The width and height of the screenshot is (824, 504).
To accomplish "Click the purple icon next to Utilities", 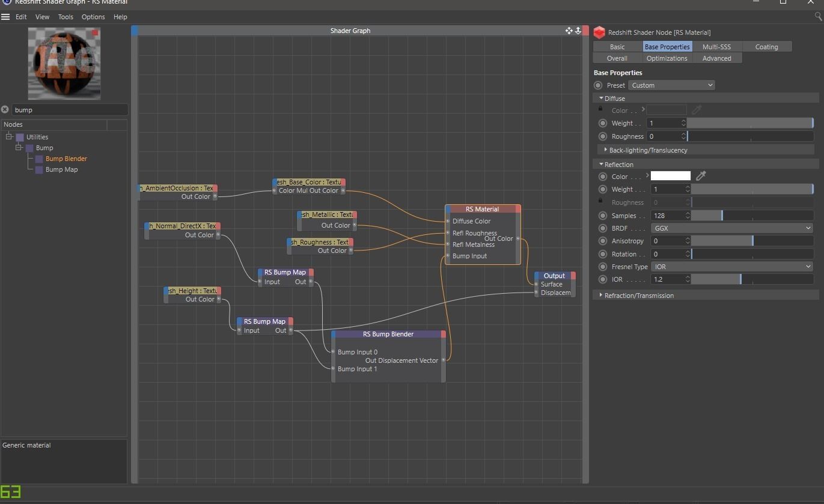I will 20,138.
